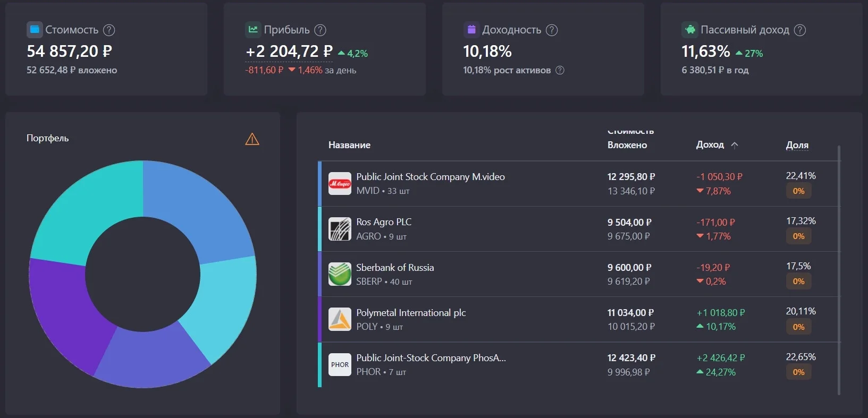Click the piggy bank icon beside Пассивный доход
Viewport: 868px width, 418px height.
pyautogui.click(x=689, y=30)
